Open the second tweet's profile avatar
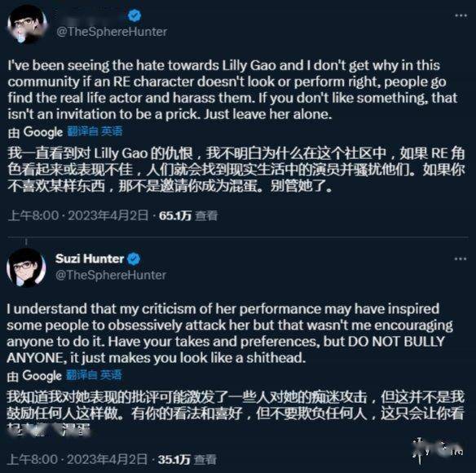 (26, 267)
